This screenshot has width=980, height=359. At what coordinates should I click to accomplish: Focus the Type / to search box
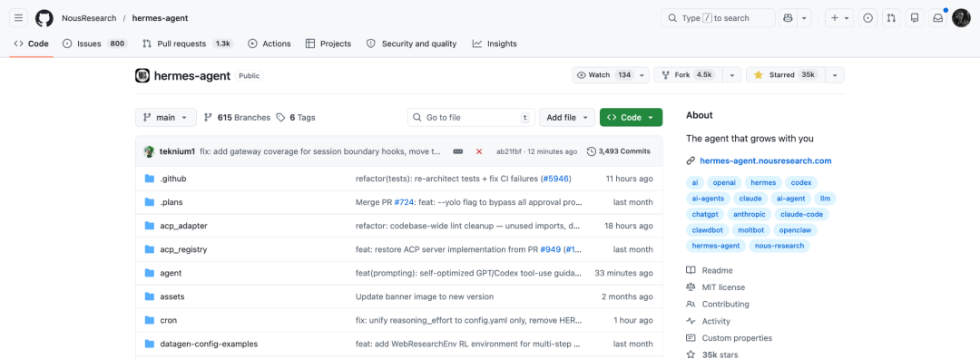(x=718, y=18)
